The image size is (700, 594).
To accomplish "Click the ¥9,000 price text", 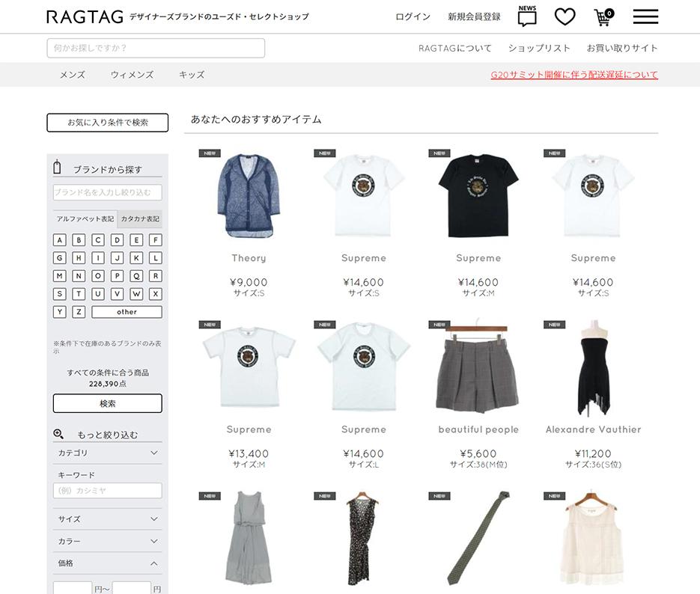I will coord(249,282).
